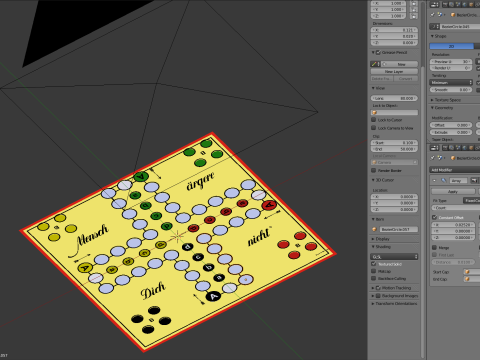The width and height of the screenshot is (480, 360).
Task: Open Render tab in curve data properties header
Action: pos(445,5)
